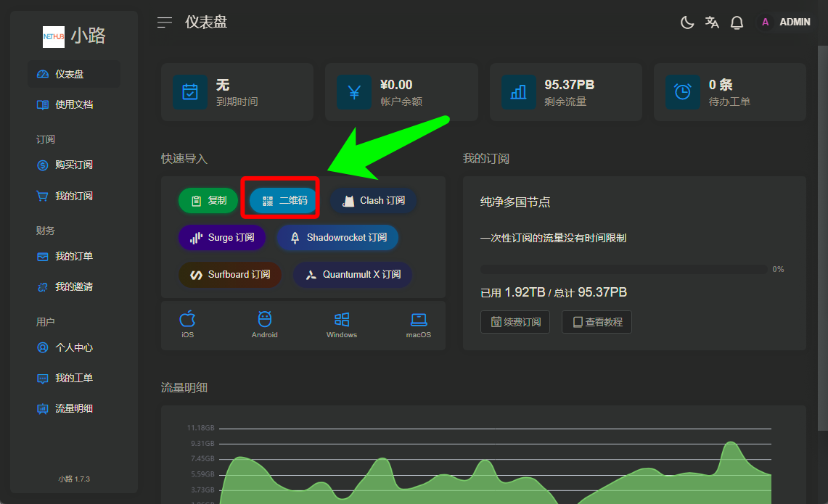Go to 我的工单 in the sidebar
The height and width of the screenshot is (504, 828).
(73, 379)
